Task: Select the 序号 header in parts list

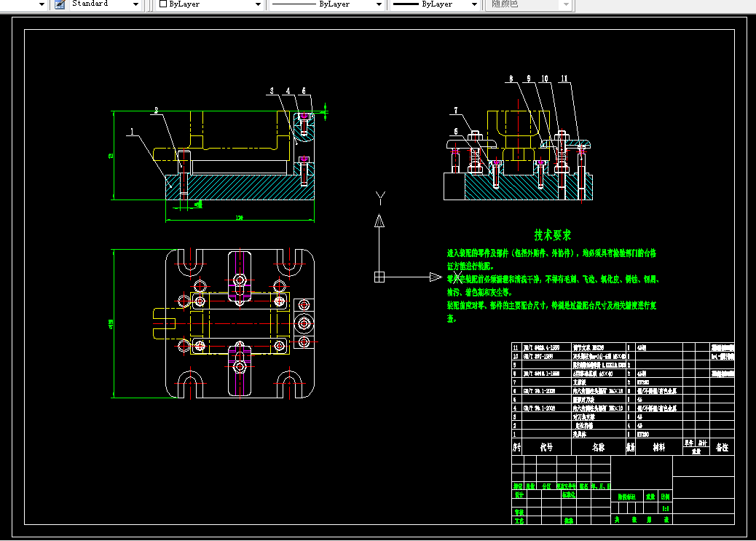Action: click(517, 447)
